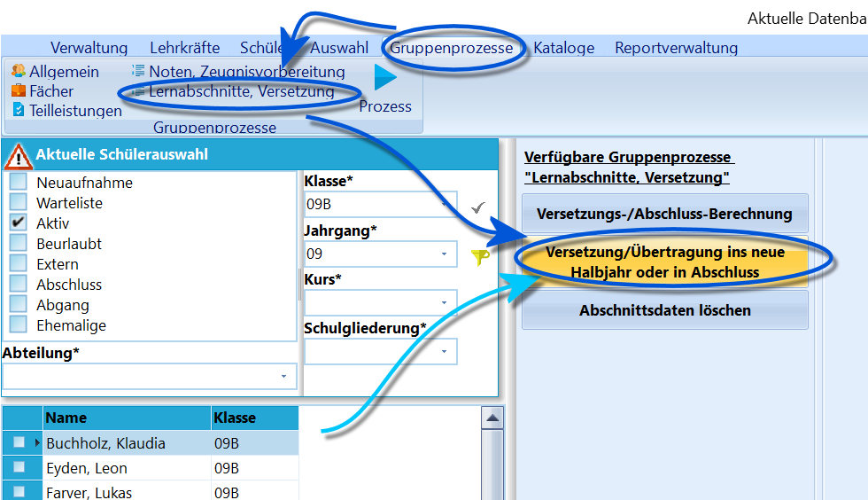Click the row arrow for Buchholz, Klaudia

pos(37,442)
